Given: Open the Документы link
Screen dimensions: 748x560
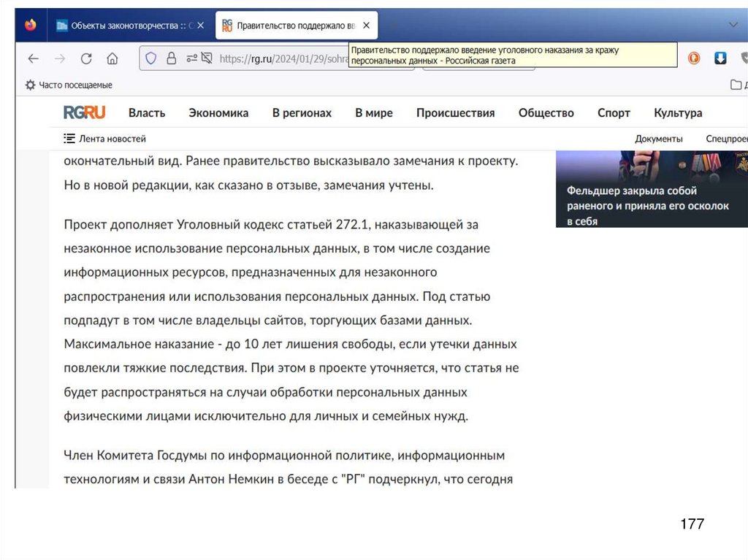Looking at the screenshot, I should pos(658,138).
